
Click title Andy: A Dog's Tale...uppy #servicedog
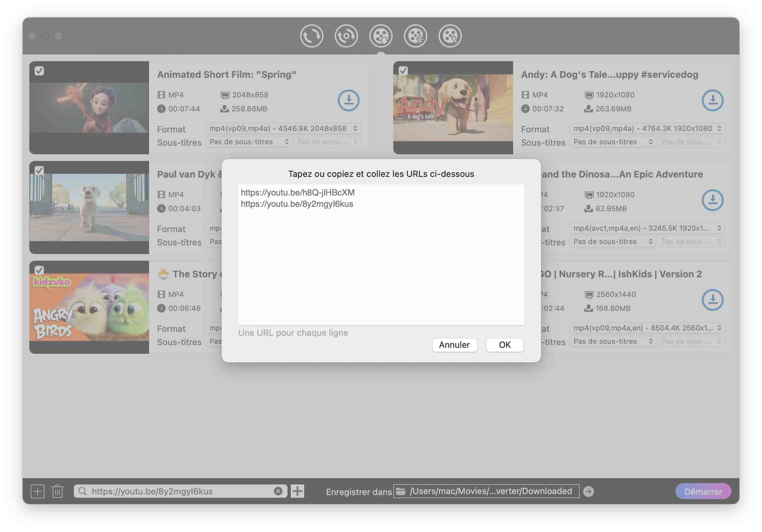tap(610, 74)
